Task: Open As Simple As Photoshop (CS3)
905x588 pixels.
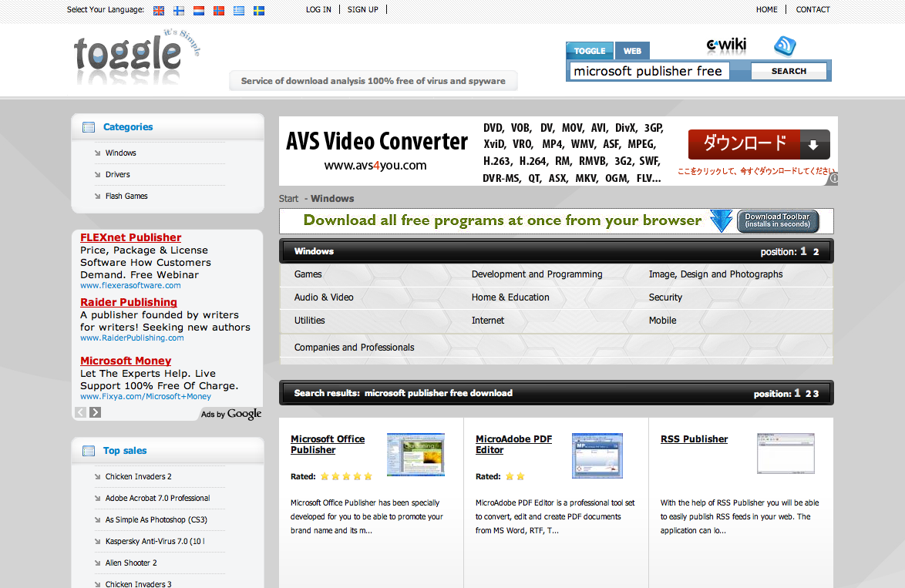Action: (x=156, y=520)
